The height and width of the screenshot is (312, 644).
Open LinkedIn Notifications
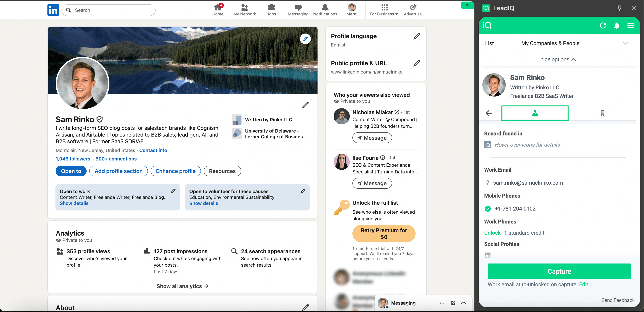(325, 9)
